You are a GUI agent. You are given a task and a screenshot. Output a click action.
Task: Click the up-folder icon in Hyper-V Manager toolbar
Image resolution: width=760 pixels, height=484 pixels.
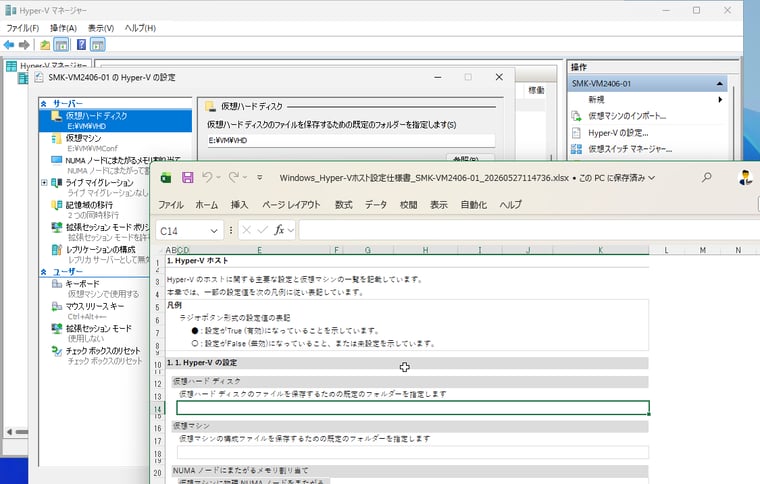pos(45,45)
